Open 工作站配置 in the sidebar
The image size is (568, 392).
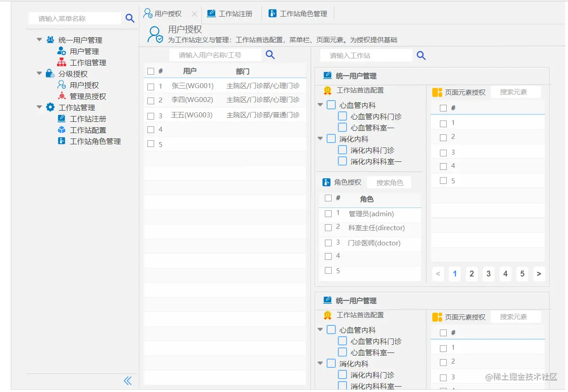click(88, 130)
